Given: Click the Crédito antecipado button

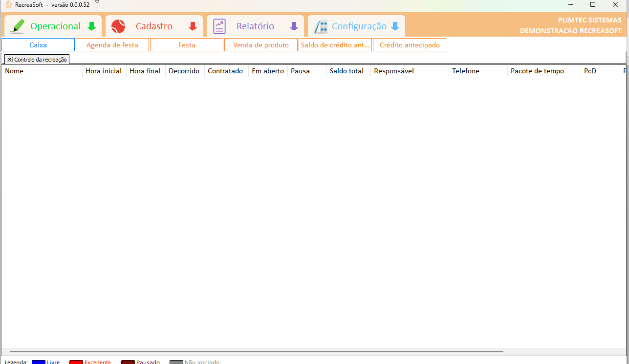Looking at the screenshot, I should pos(410,45).
